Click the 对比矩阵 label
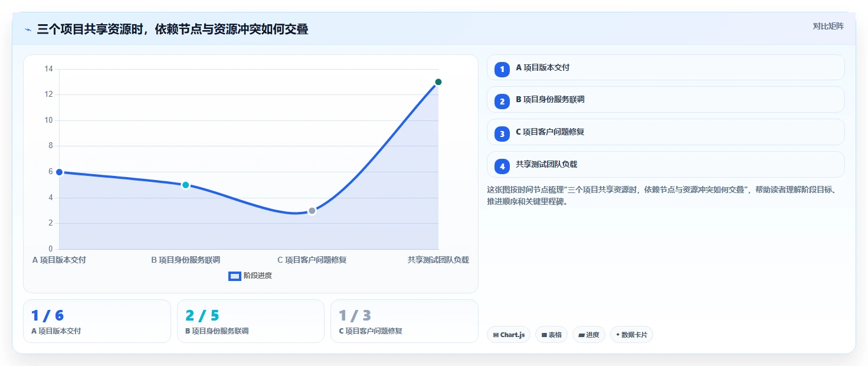The height and width of the screenshot is (366, 868). click(x=828, y=26)
